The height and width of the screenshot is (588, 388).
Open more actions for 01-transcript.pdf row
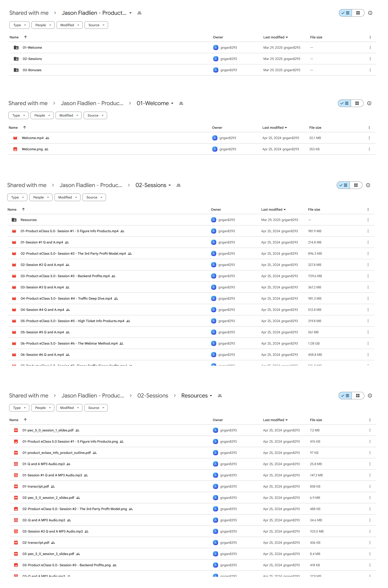coord(370,486)
